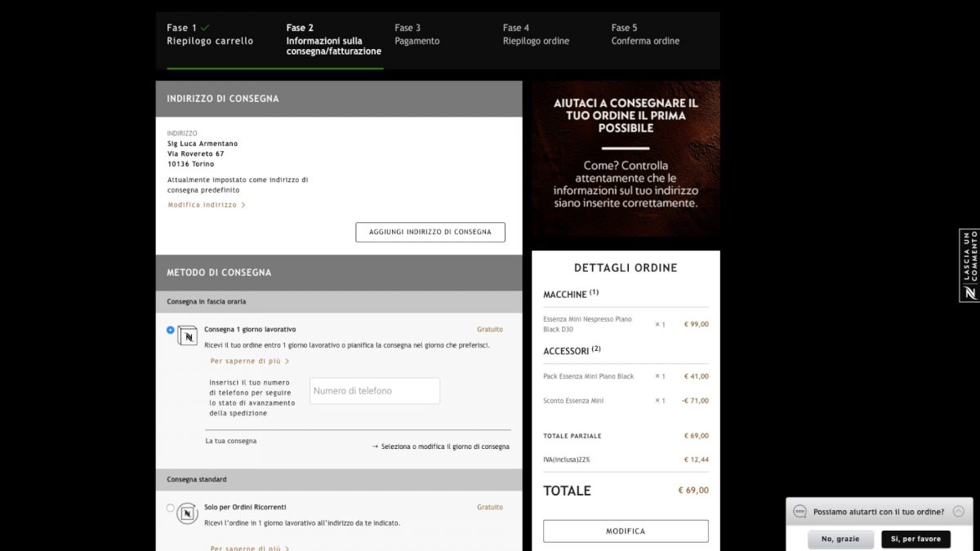Click Gratuito next to Solo per Ordini Ricorrenti

click(490, 508)
